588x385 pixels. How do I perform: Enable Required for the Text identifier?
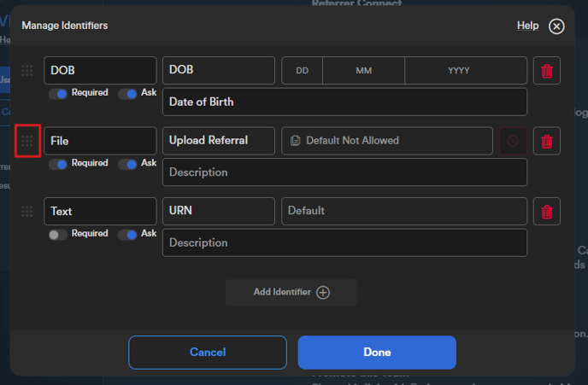(x=58, y=235)
